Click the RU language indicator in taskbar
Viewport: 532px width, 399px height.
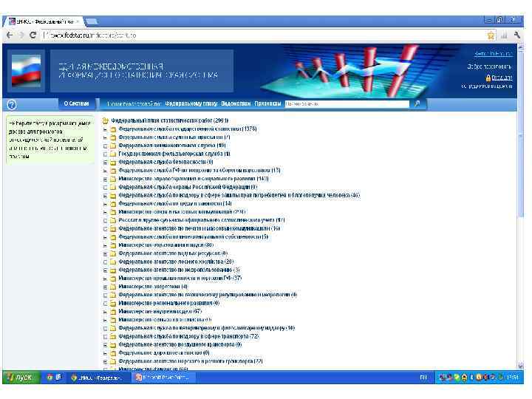(x=423, y=378)
